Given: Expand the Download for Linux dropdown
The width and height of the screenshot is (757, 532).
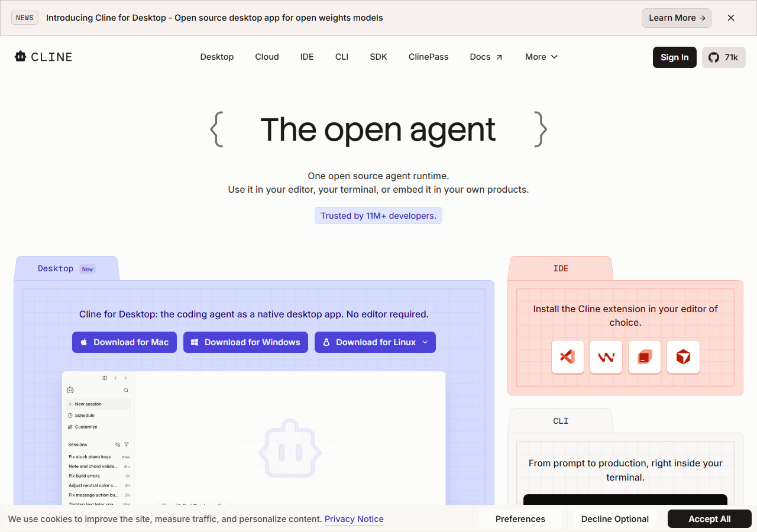Looking at the screenshot, I should (375, 342).
